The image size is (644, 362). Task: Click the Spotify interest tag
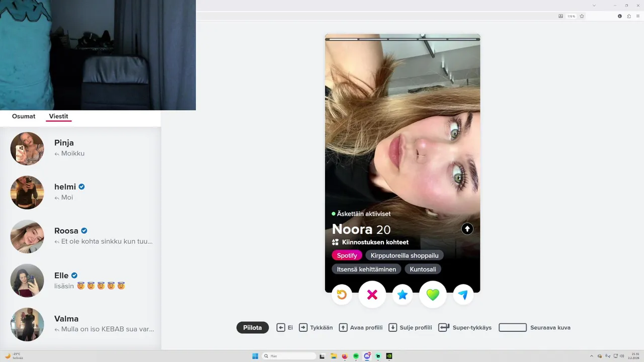(347, 255)
